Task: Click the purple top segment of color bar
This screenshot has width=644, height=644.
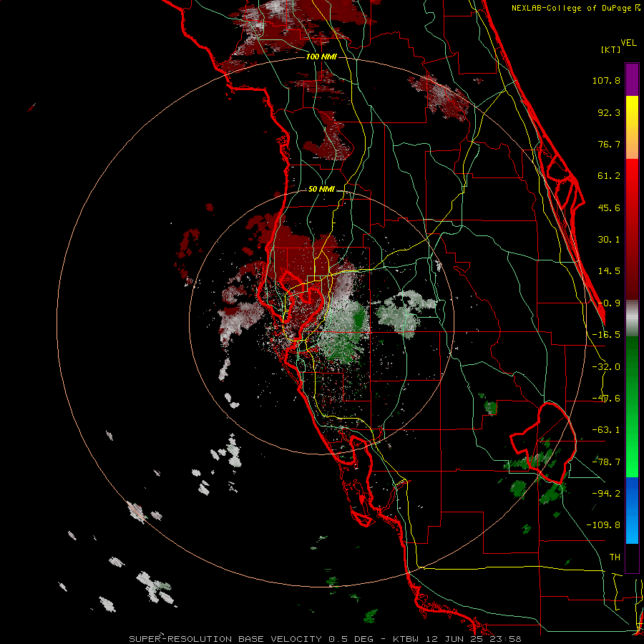Action: click(632, 80)
